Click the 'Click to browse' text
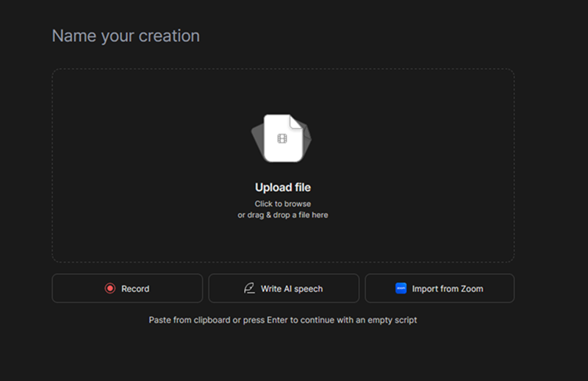 [x=283, y=204]
